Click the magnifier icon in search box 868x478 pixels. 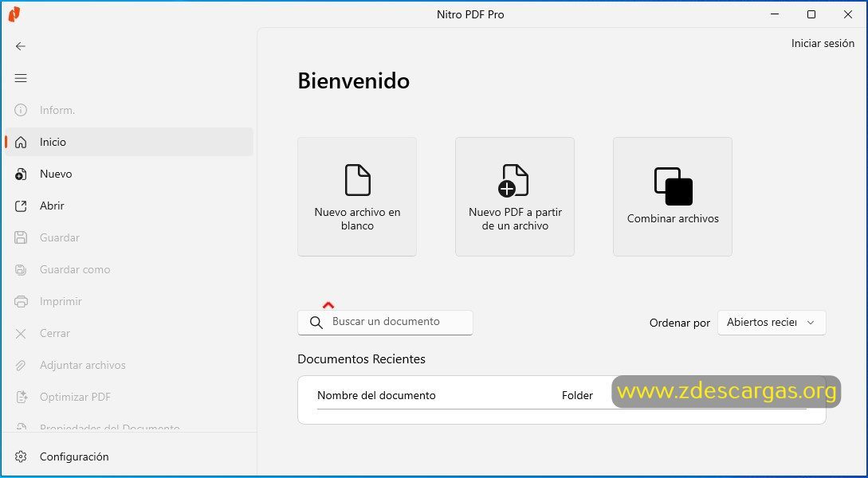click(x=316, y=323)
